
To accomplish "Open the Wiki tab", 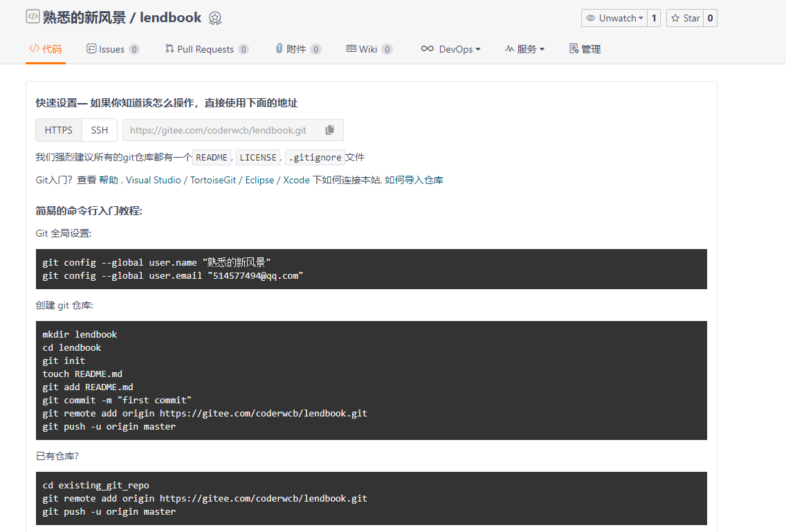I will [369, 49].
